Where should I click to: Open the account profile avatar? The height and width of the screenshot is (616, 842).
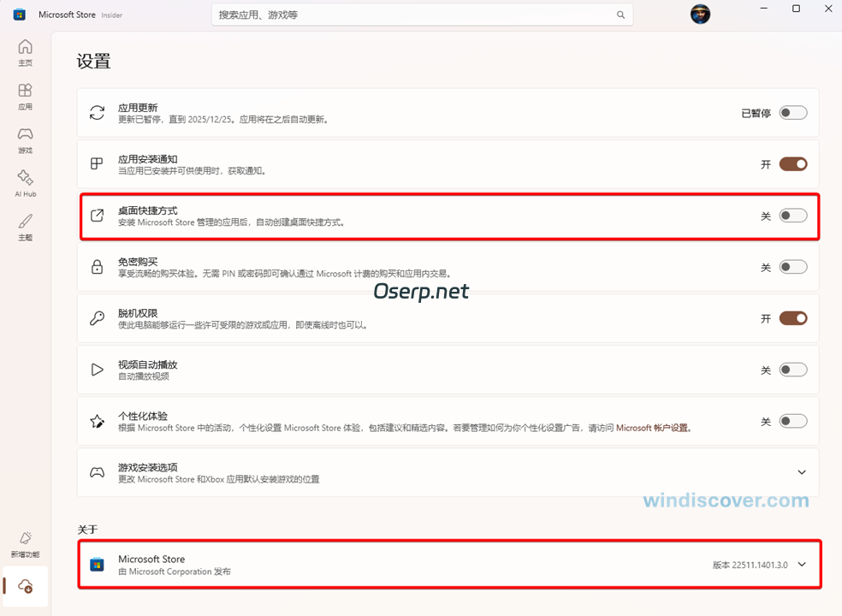(x=700, y=15)
